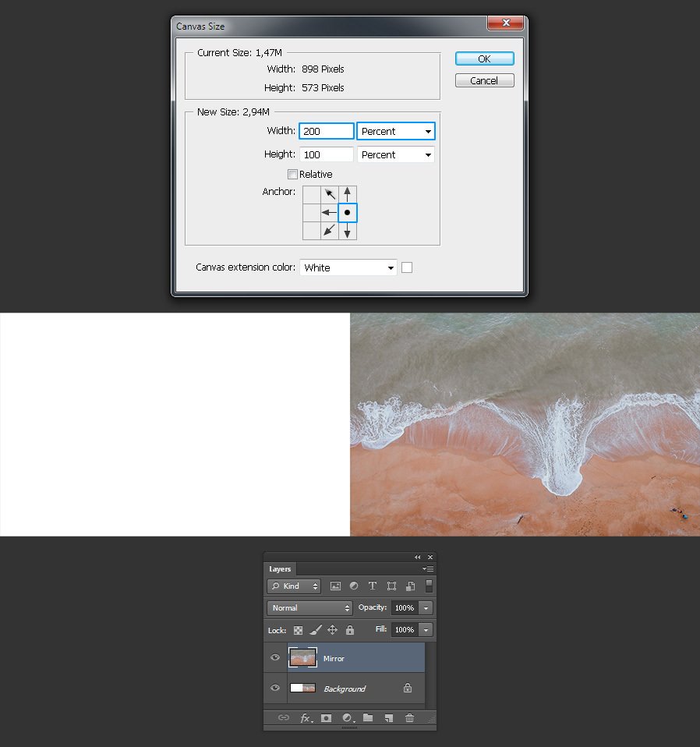The image size is (700, 747).
Task: Open the Opacity slider dropdown arrow
Action: tap(426, 608)
